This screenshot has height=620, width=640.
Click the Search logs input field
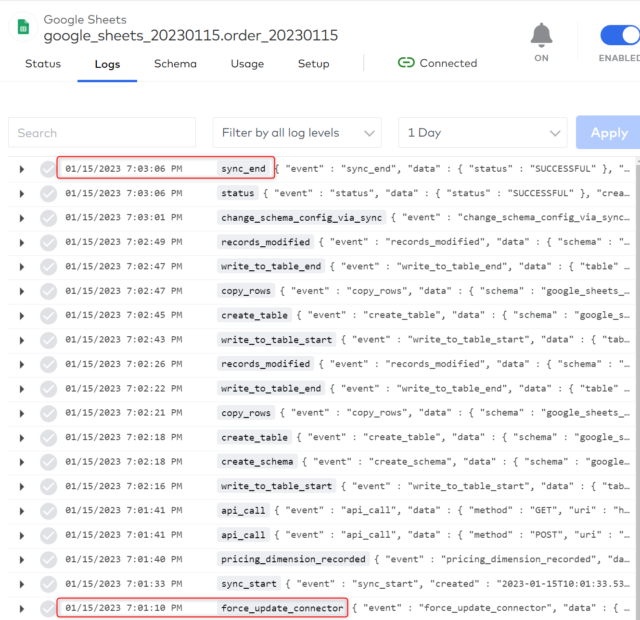102,133
